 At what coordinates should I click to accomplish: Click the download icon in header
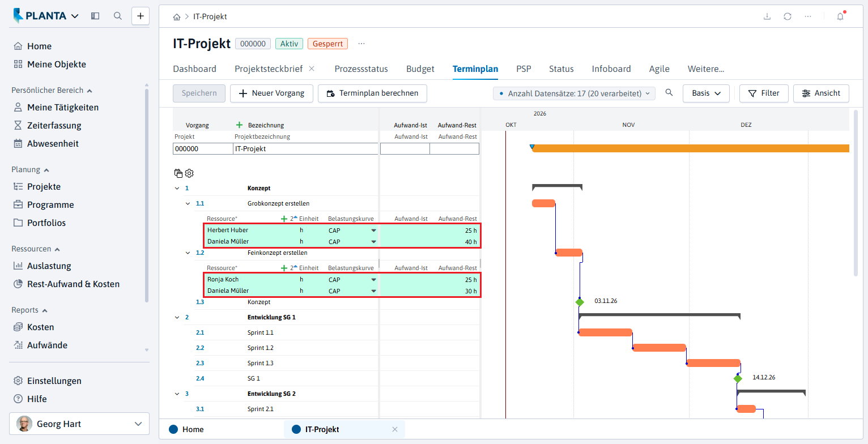767,16
